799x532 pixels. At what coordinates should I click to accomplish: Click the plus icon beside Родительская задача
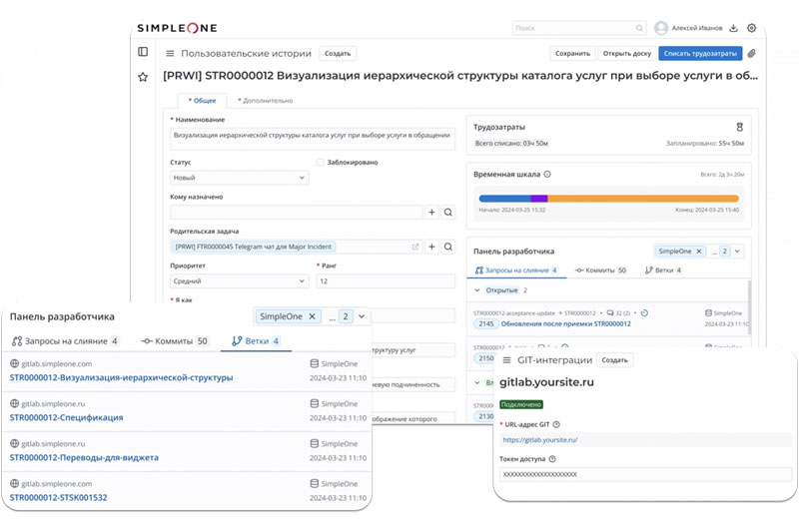click(x=432, y=247)
